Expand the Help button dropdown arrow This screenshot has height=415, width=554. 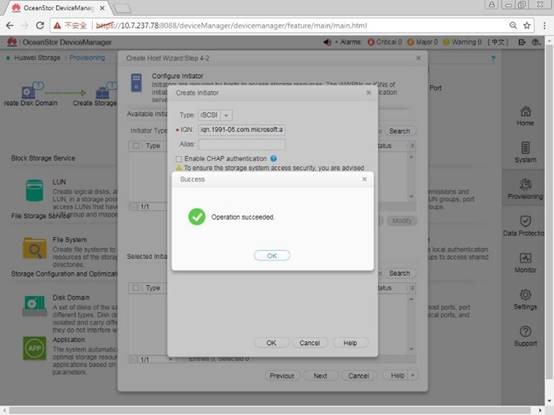point(412,375)
